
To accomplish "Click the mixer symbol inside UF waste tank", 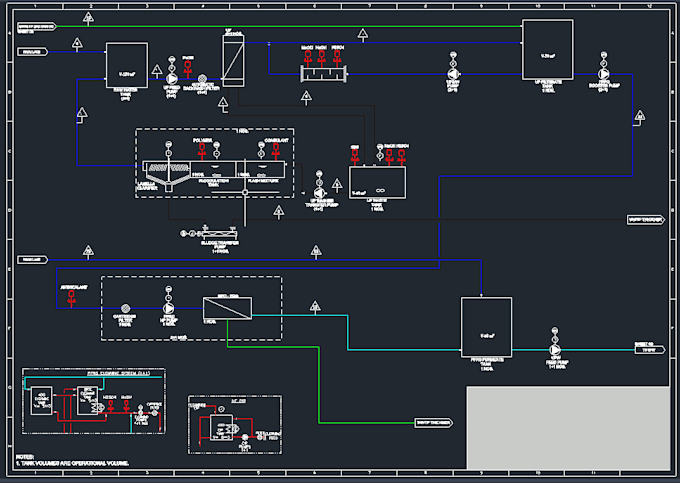I will click(380, 191).
